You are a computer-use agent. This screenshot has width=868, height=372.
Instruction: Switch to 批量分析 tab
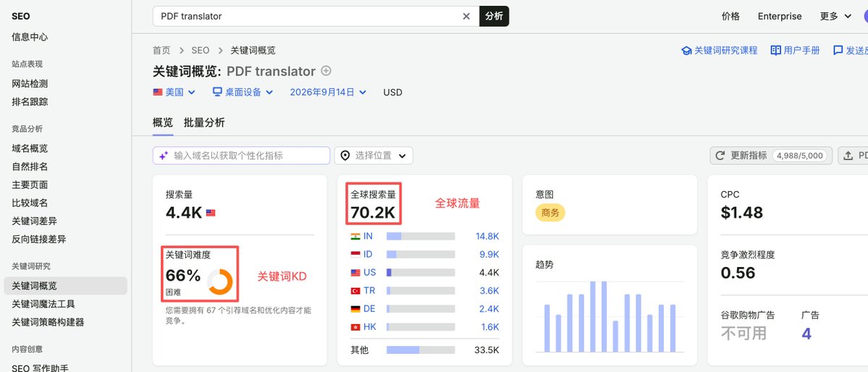point(204,123)
